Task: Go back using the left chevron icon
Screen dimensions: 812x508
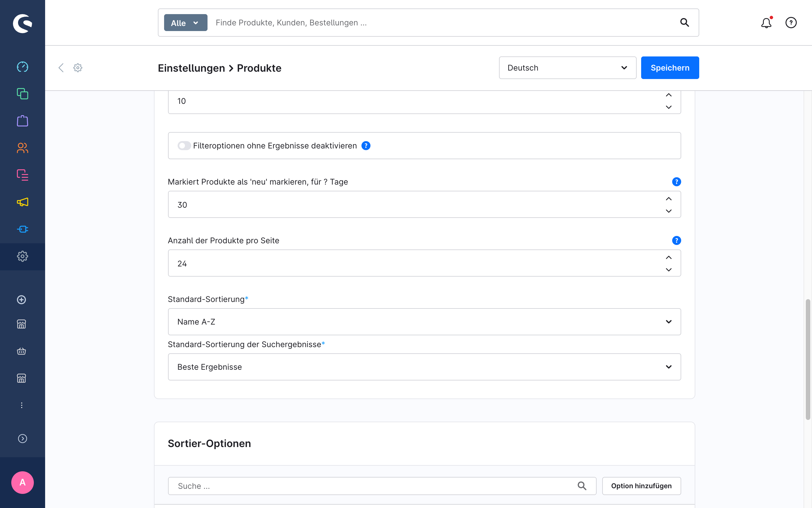Action: 61,67
